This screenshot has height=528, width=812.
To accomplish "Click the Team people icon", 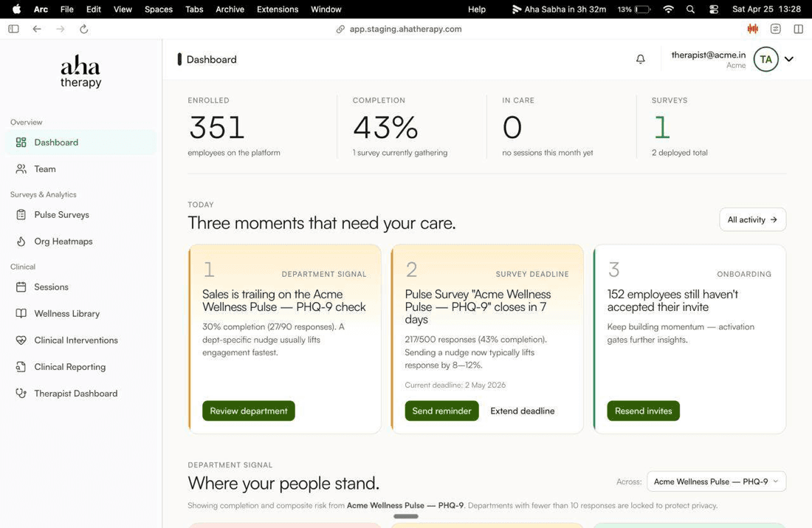I will [x=21, y=169].
